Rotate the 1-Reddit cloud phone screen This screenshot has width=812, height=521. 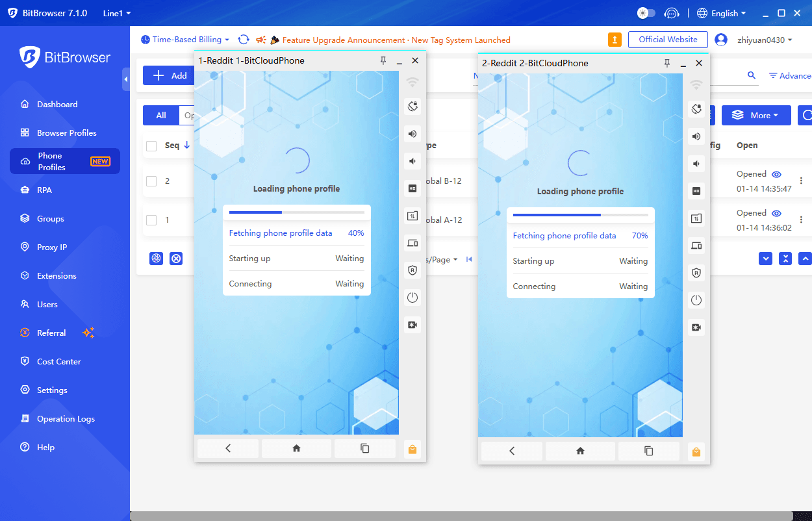tap(412, 106)
